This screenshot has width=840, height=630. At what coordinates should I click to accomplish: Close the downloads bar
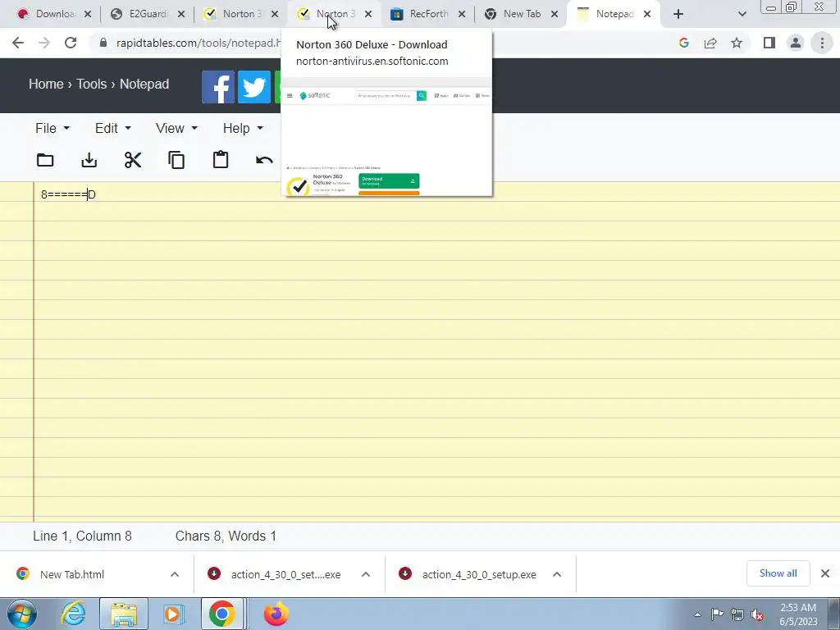pyautogui.click(x=825, y=573)
